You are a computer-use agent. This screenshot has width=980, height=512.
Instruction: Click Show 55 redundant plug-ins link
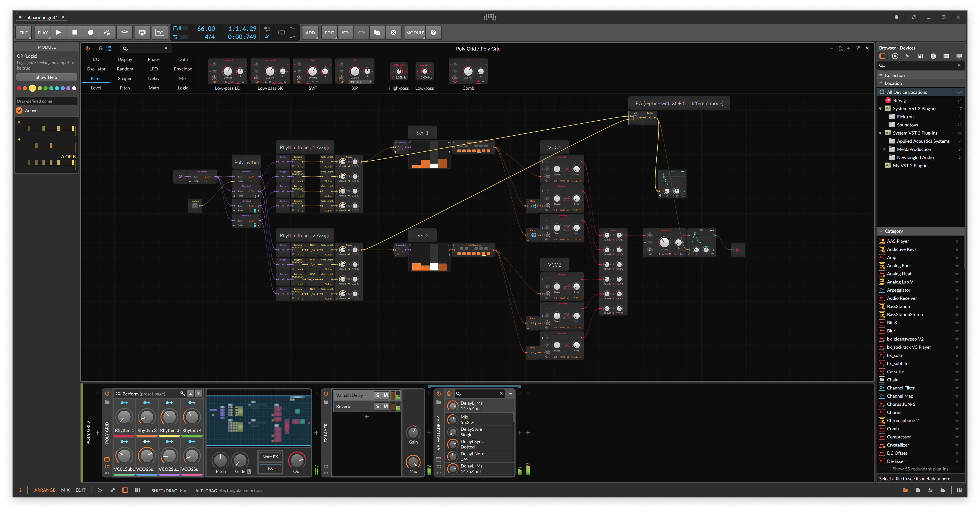click(x=920, y=469)
